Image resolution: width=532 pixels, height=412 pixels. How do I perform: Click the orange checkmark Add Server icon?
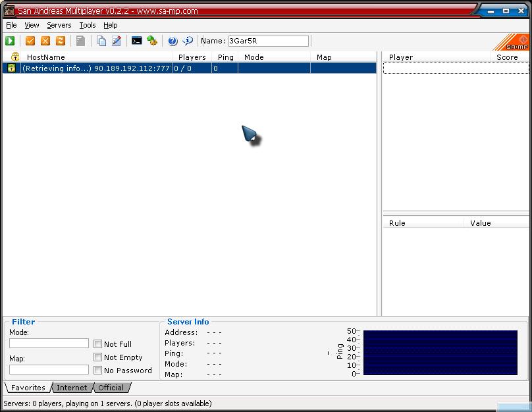click(30, 41)
